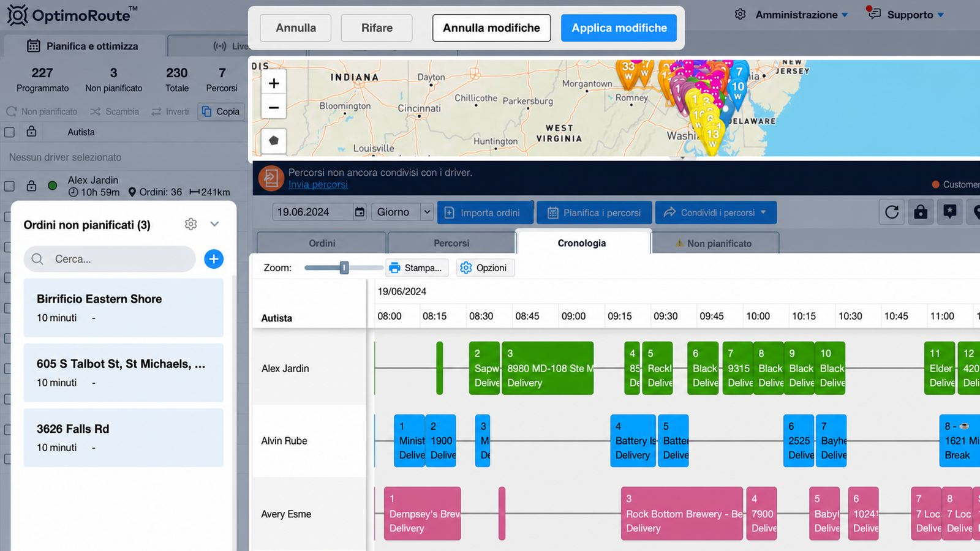Click the Avery Esme row label
The width and height of the screenshot is (980, 551).
[286, 514]
